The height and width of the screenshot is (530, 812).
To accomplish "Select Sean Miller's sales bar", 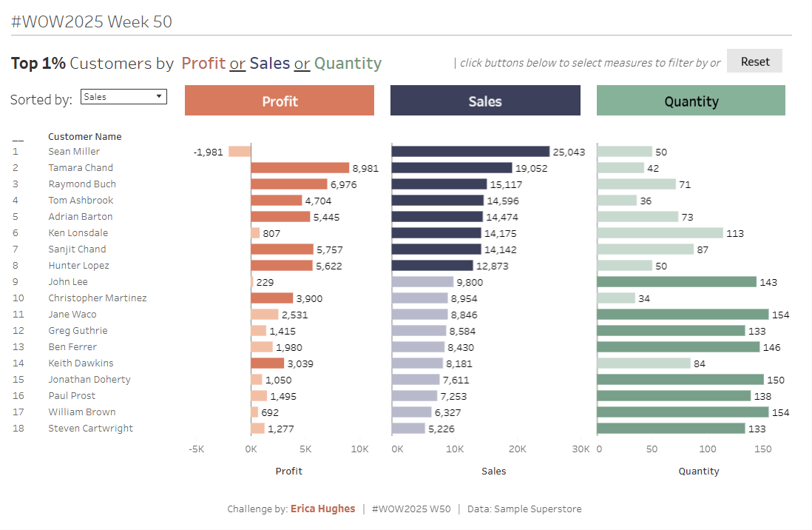I will pyautogui.click(x=470, y=152).
